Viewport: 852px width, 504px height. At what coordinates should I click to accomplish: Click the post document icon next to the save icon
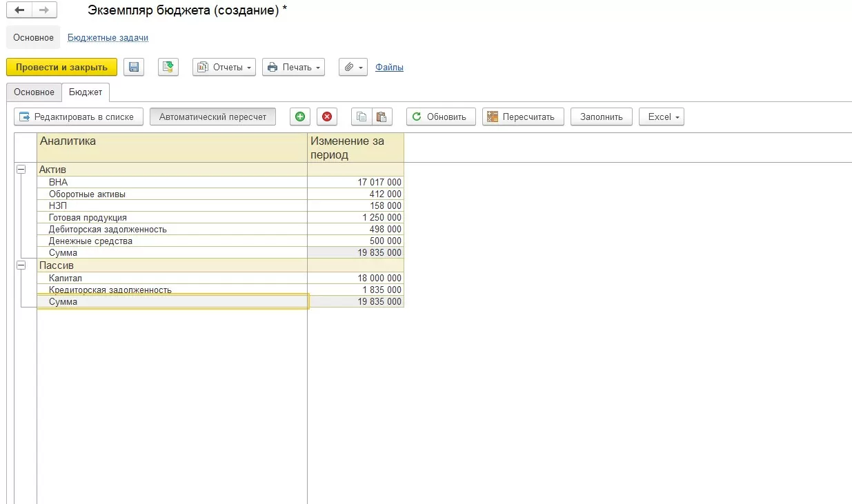point(168,67)
